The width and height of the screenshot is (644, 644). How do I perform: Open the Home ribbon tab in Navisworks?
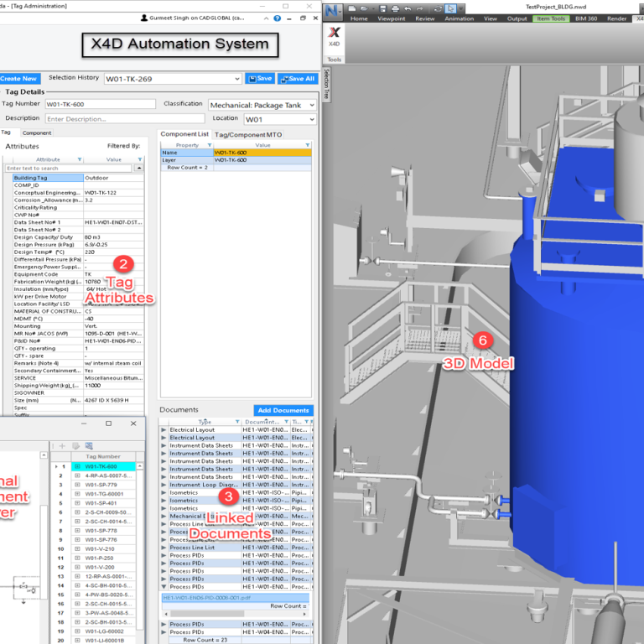[x=359, y=18]
